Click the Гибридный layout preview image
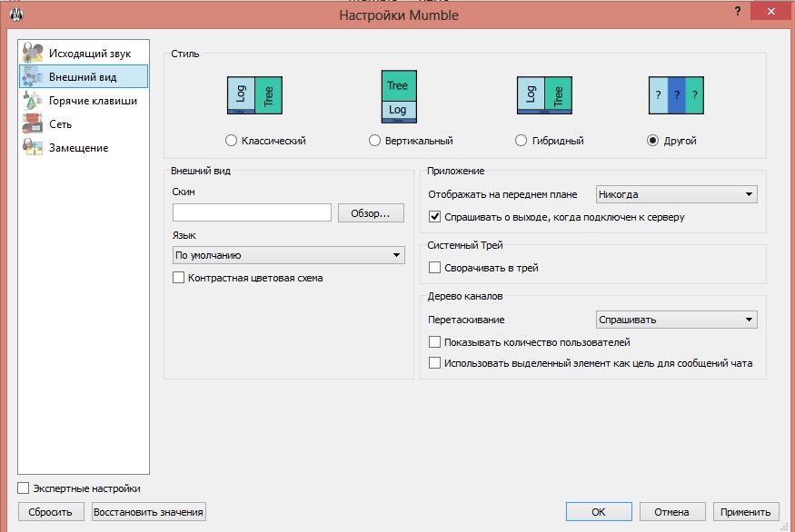This screenshot has height=532, width=795. tap(545, 96)
